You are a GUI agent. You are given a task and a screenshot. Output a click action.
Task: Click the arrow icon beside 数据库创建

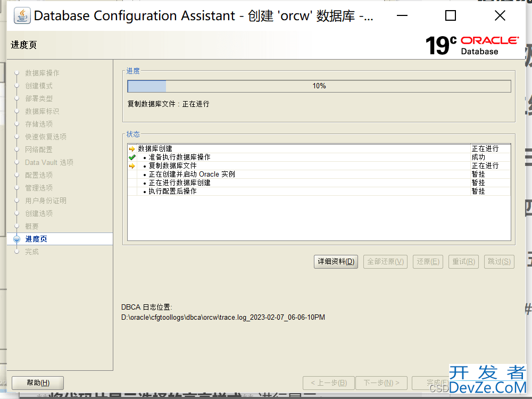[132, 149]
